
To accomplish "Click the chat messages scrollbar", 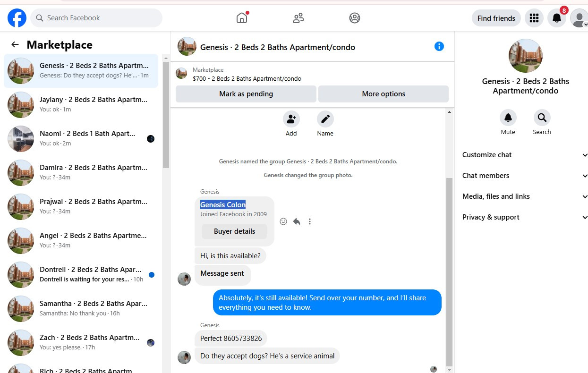I will click(x=450, y=272).
